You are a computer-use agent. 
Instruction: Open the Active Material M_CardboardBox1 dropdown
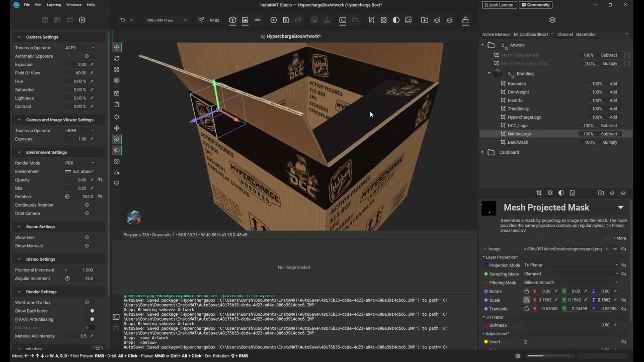pyautogui.click(x=533, y=34)
